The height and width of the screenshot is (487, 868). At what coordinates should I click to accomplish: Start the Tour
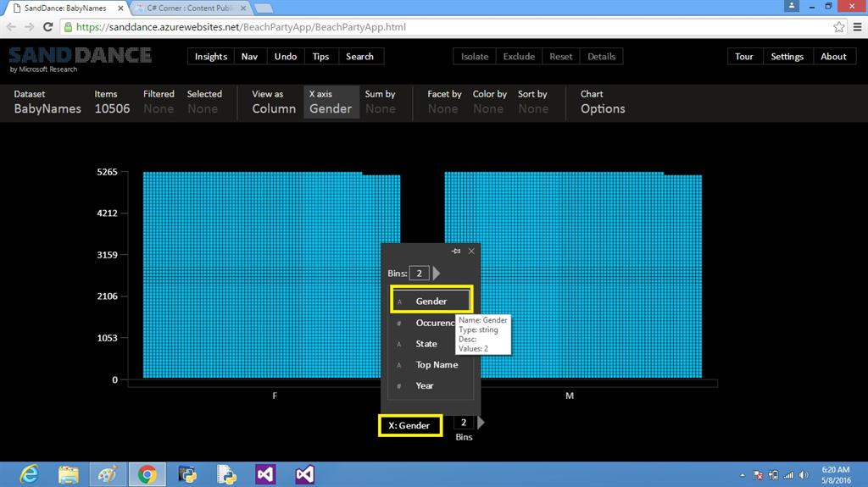[x=744, y=57]
